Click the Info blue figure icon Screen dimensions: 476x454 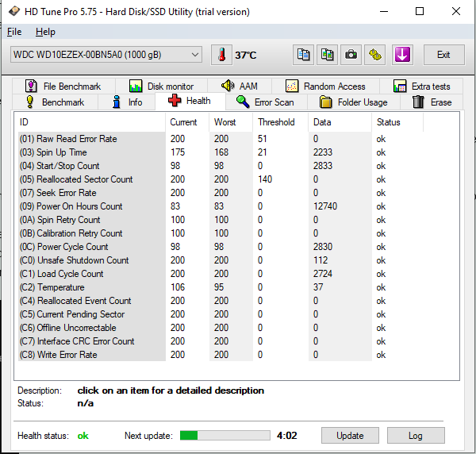(117, 102)
